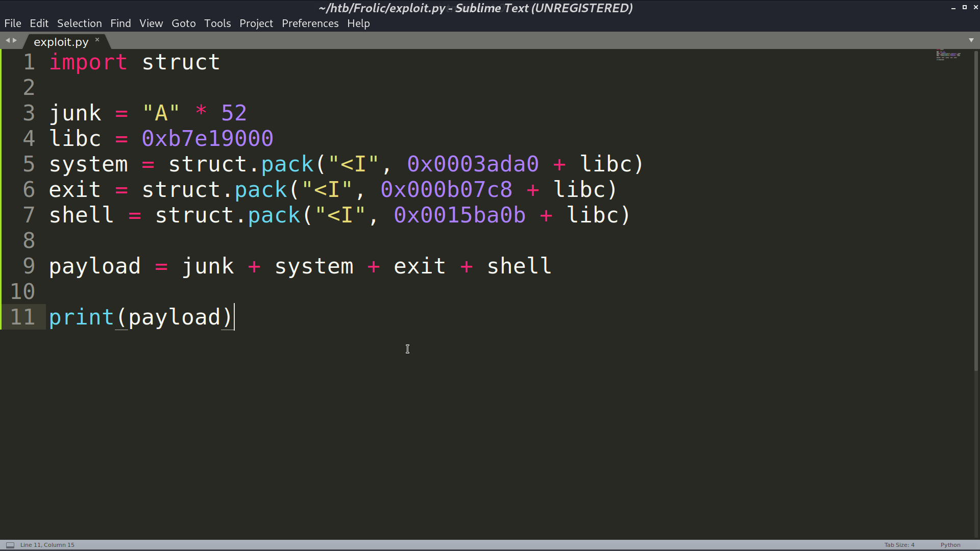Click the number 52 on line 3
This screenshot has height=551, width=980.
pos(234,113)
